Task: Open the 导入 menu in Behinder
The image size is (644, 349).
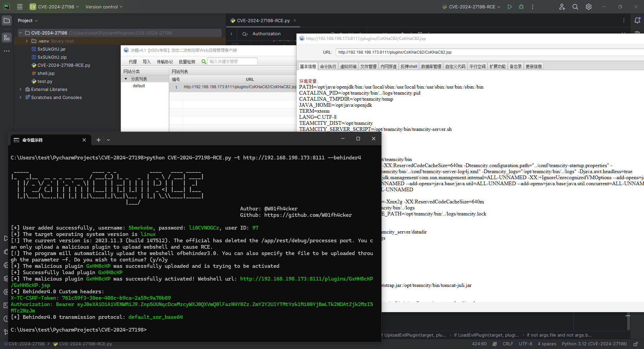Action: coord(147,62)
